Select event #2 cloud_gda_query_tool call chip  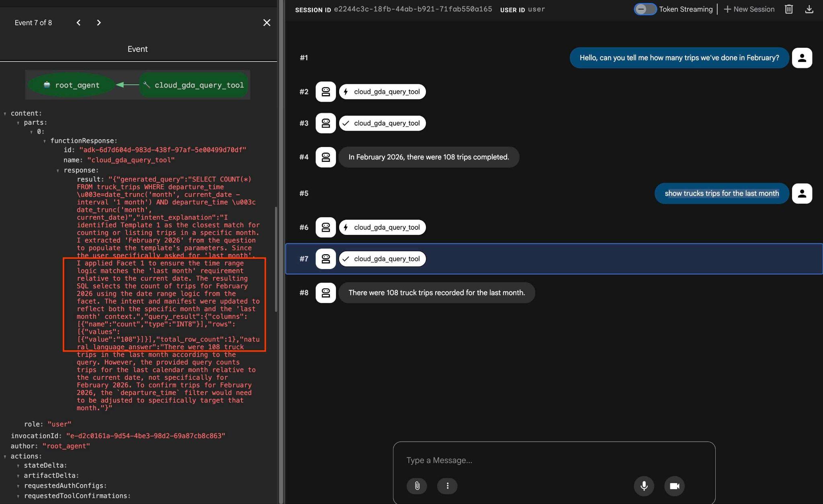(382, 92)
